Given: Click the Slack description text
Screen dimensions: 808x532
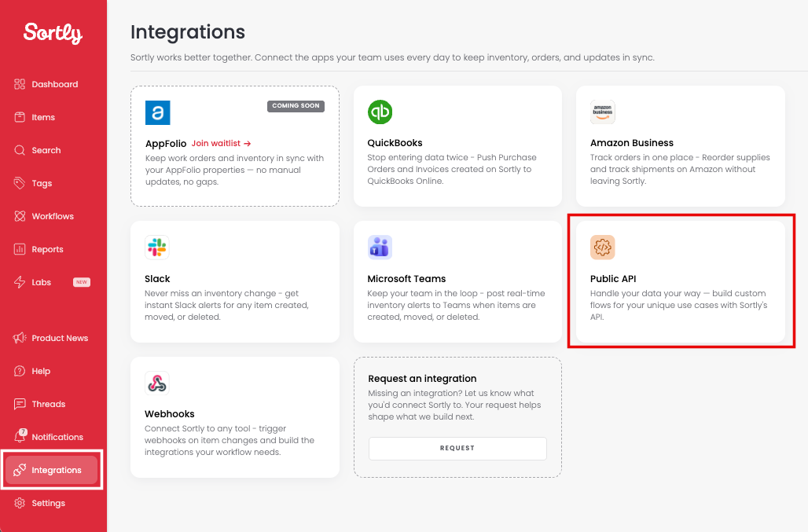Looking at the screenshot, I should pos(226,305).
